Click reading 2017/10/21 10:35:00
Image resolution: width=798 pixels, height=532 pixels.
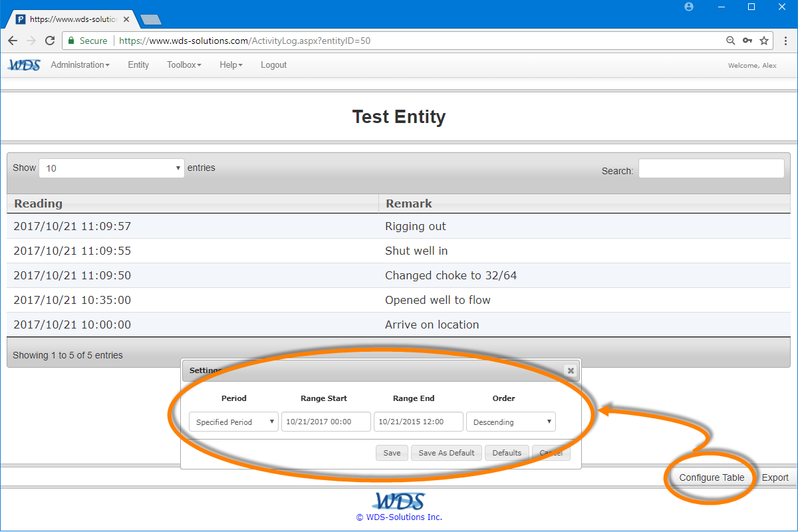point(72,300)
